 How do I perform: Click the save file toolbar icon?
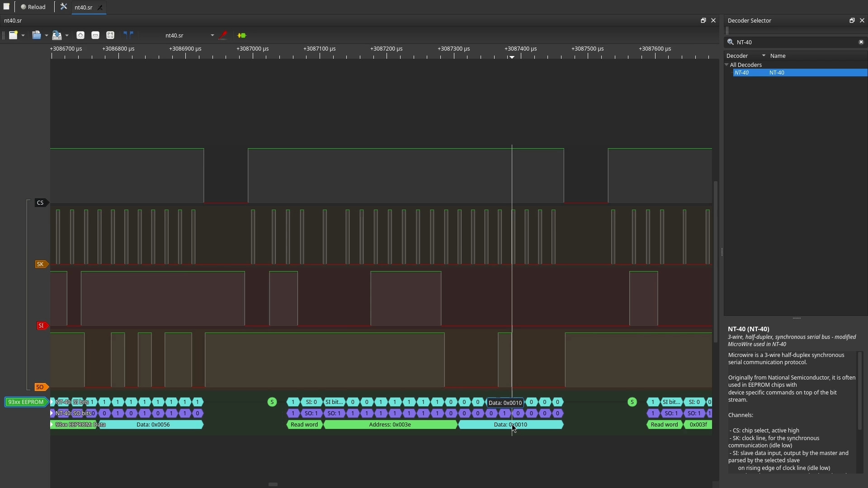[x=57, y=35]
